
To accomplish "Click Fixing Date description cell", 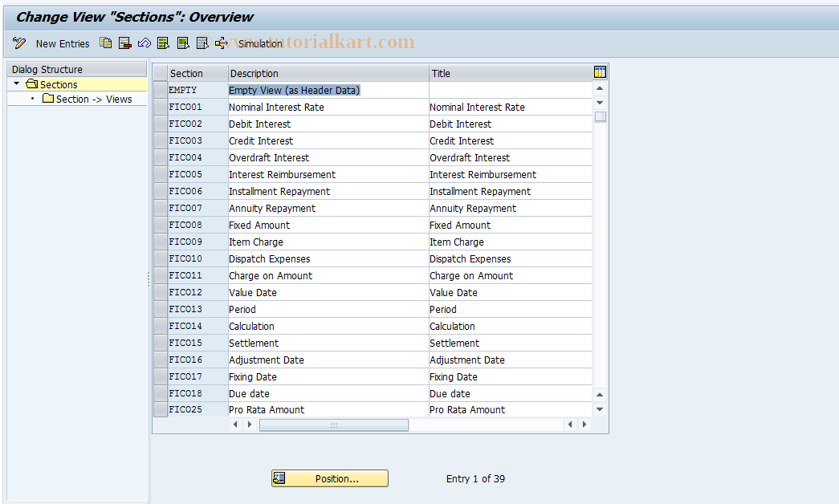I will (328, 376).
